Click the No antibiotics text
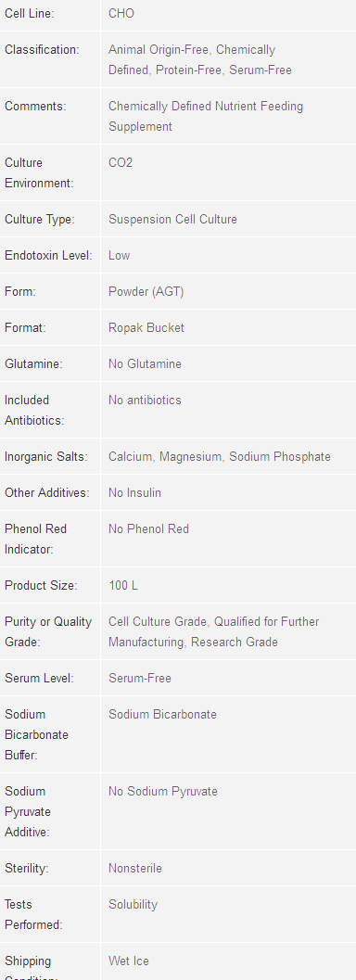The image size is (356, 980). point(145,400)
